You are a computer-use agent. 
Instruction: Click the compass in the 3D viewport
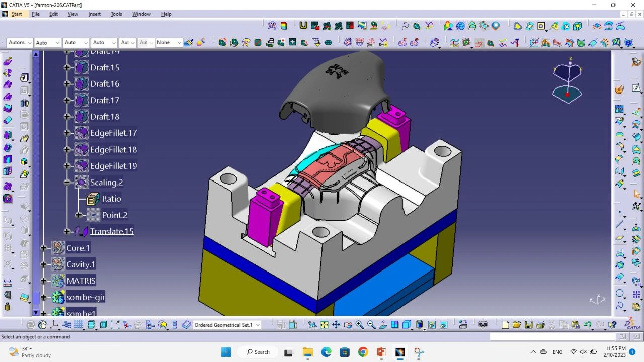point(567,80)
